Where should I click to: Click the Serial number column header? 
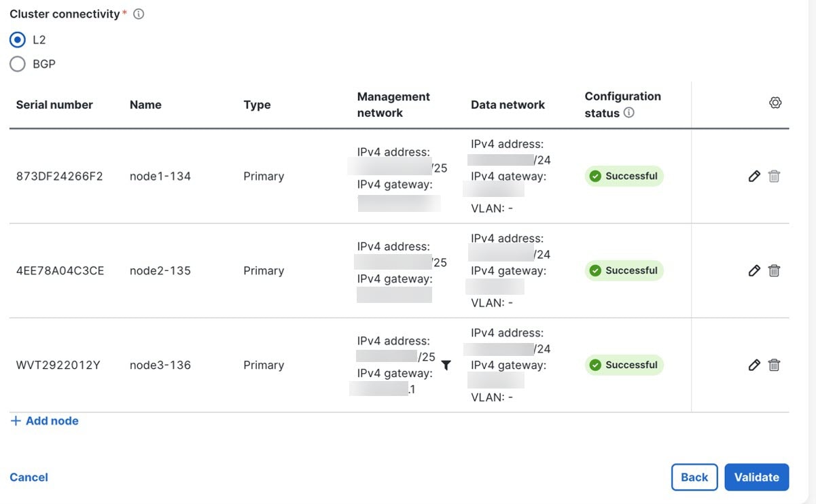click(x=54, y=105)
